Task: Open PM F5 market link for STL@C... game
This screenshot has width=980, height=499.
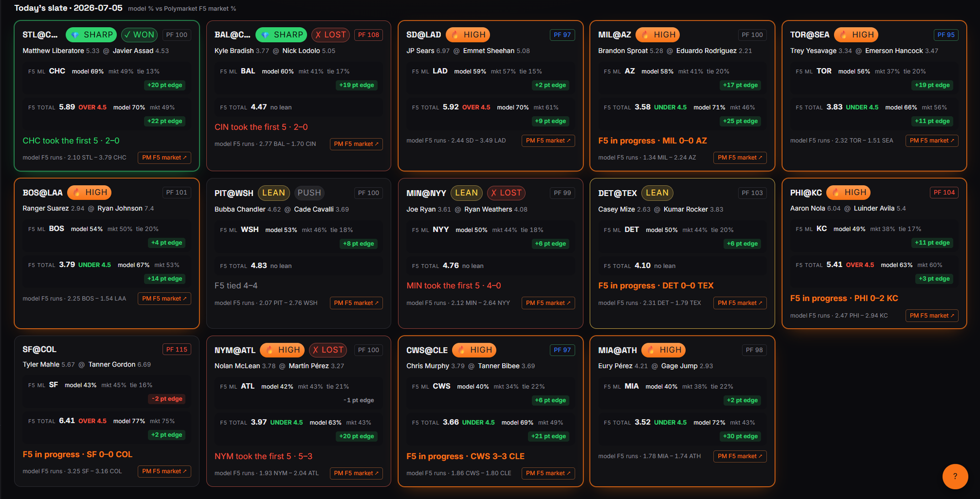Action: [164, 158]
